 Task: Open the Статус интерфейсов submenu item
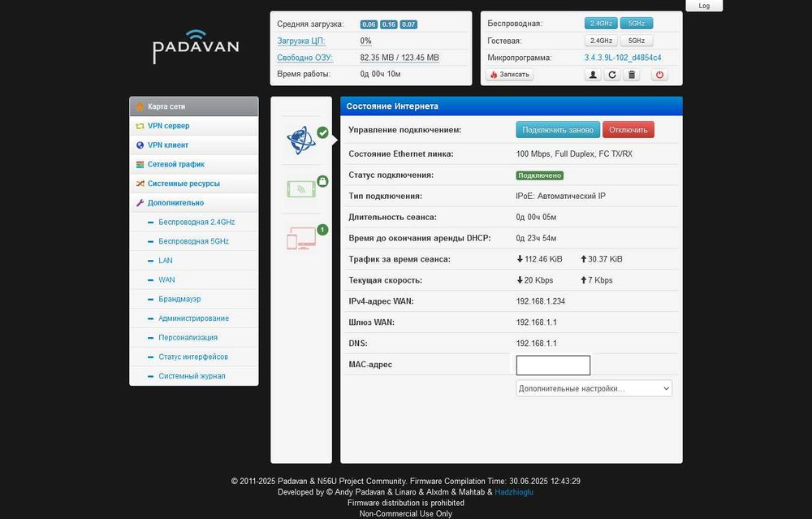(192, 357)
